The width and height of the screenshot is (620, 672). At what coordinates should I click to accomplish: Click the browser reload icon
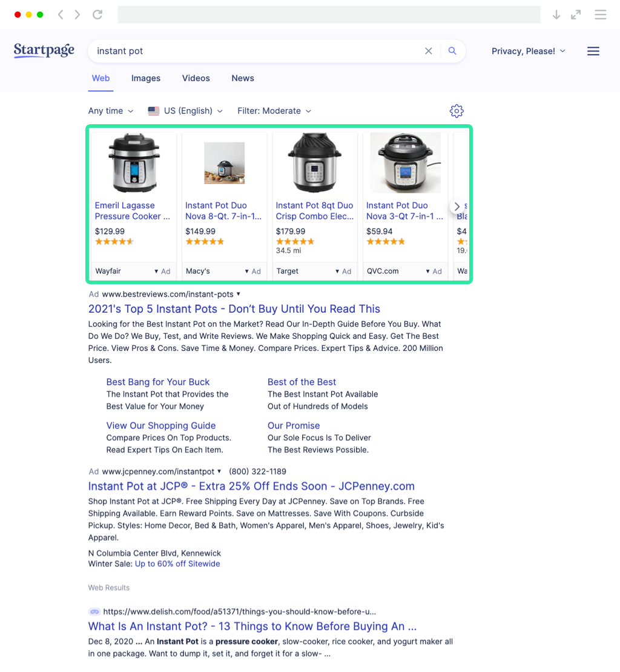point(97,15)
